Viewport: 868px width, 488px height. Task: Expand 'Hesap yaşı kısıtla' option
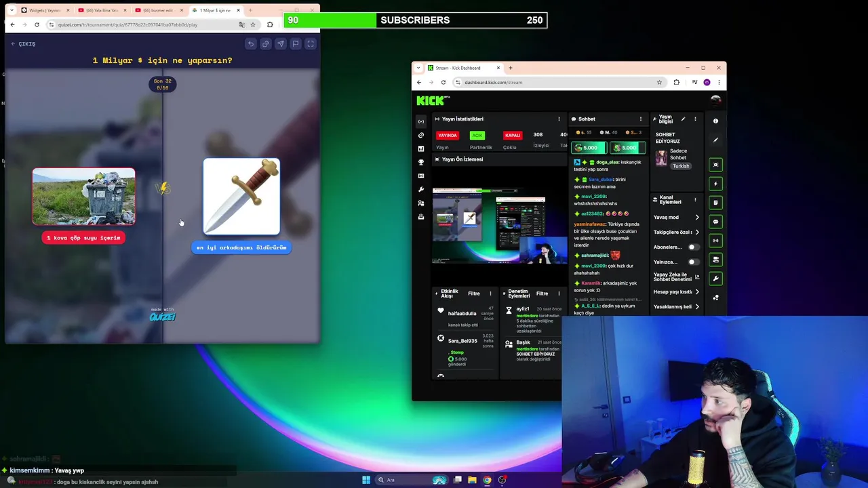click(x=677, y=291)
